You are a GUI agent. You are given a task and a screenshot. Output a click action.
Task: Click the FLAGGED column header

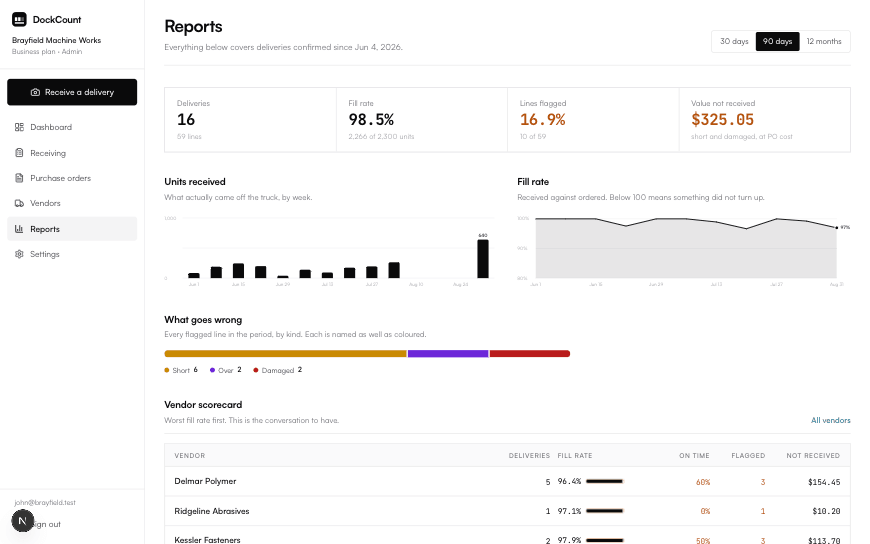coord(748,456)
